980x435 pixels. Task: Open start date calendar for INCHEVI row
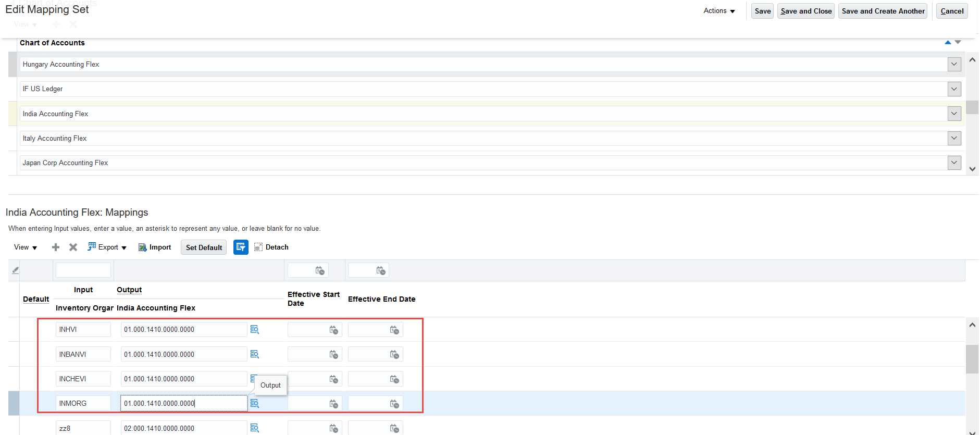coord(334,379)
